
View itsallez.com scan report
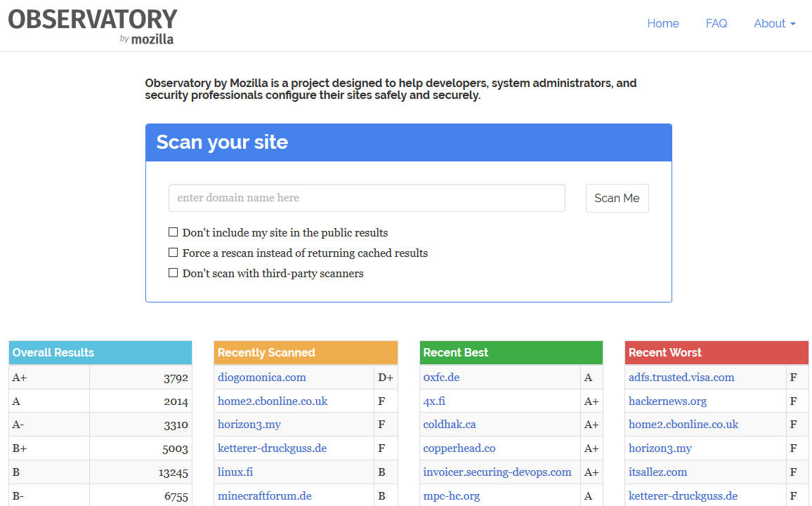tap(658, 472)
